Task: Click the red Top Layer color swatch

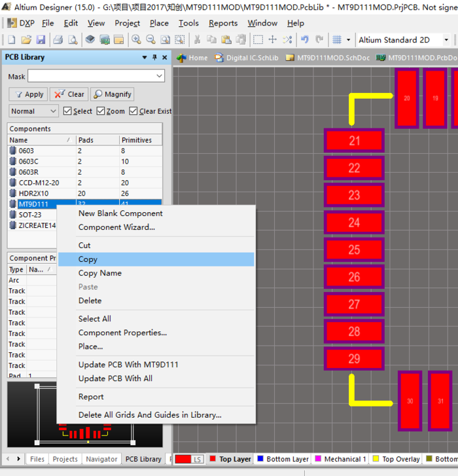Action: point(213,459)
